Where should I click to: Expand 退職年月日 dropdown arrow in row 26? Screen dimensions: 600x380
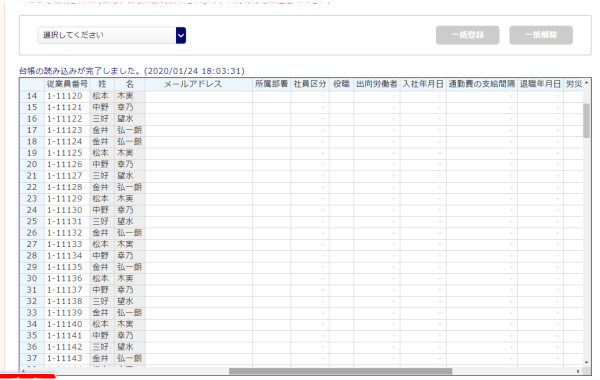point(557,233)
